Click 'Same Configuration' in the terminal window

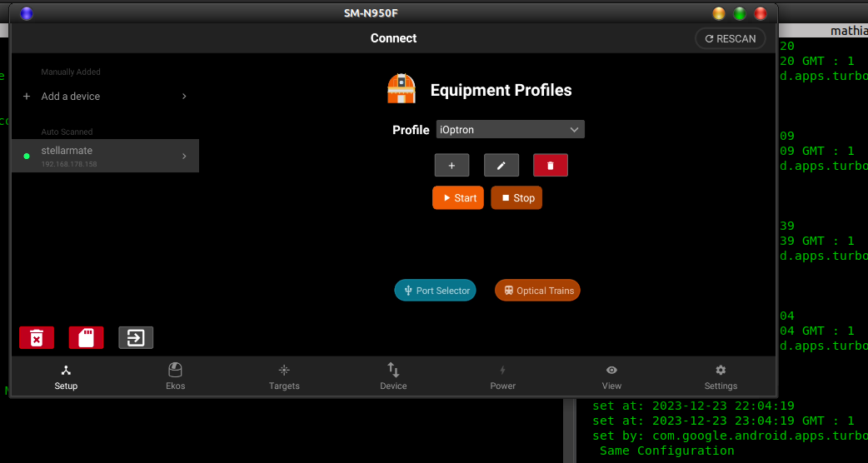[667, 451]
